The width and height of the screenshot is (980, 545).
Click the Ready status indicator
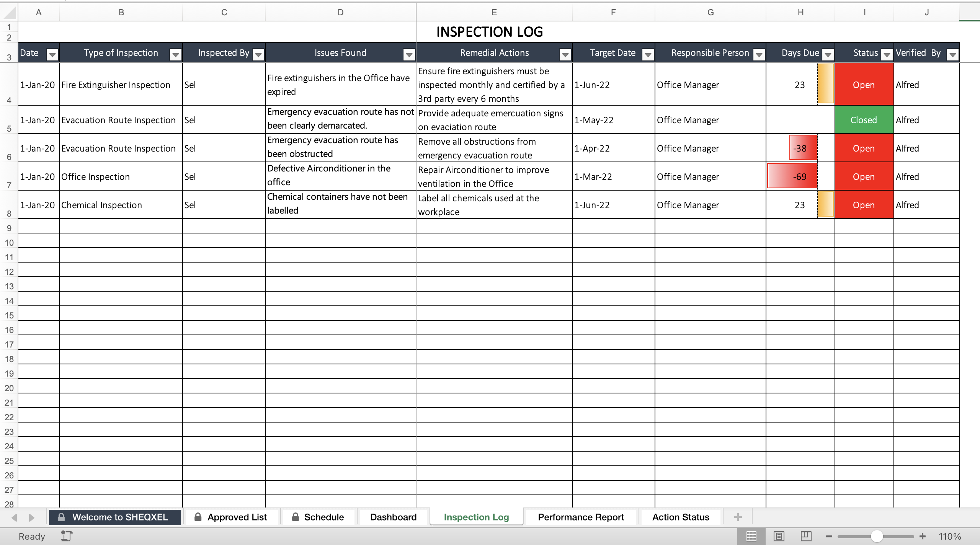32,536
